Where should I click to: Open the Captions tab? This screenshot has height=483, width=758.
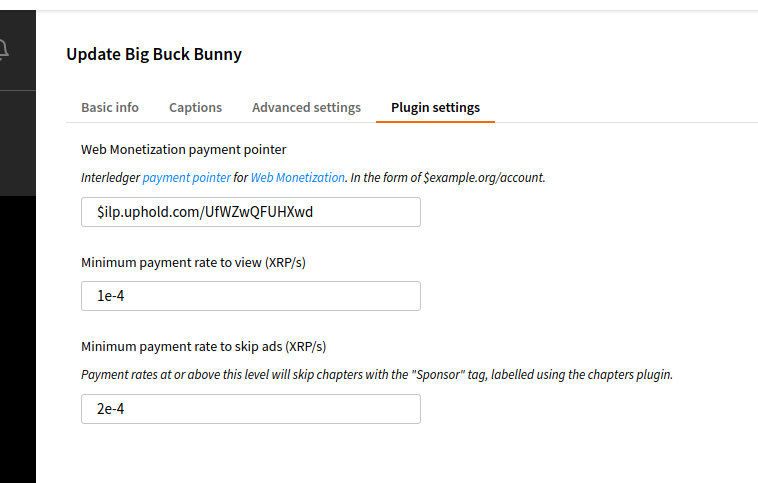coord(195,107)
